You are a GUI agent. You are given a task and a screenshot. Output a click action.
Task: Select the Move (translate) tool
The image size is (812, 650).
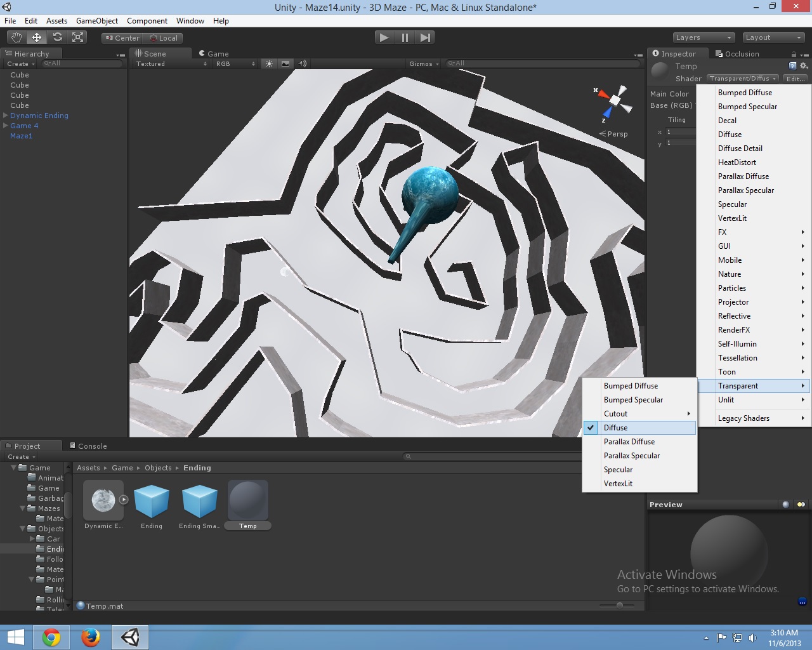coord(37,37)
